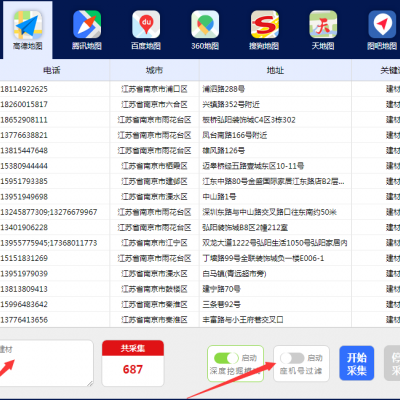Select row with phone 15380944444
The height and width of the screenshot is (400, 400).
(x=200, y=166)
